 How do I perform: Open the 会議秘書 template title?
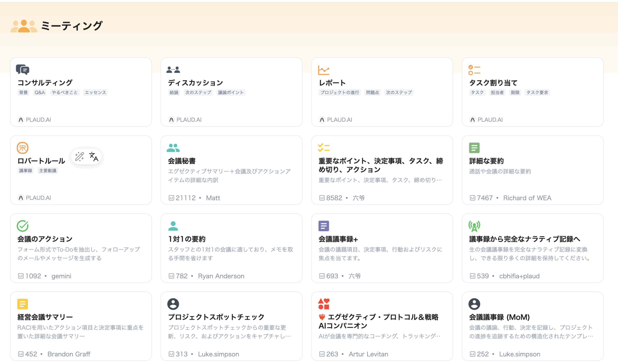click(182, 161)
